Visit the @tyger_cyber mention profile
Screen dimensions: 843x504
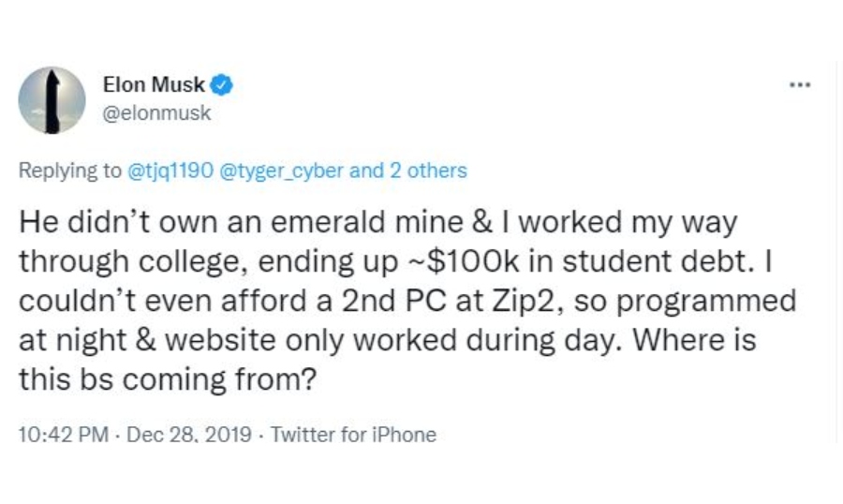281,171
